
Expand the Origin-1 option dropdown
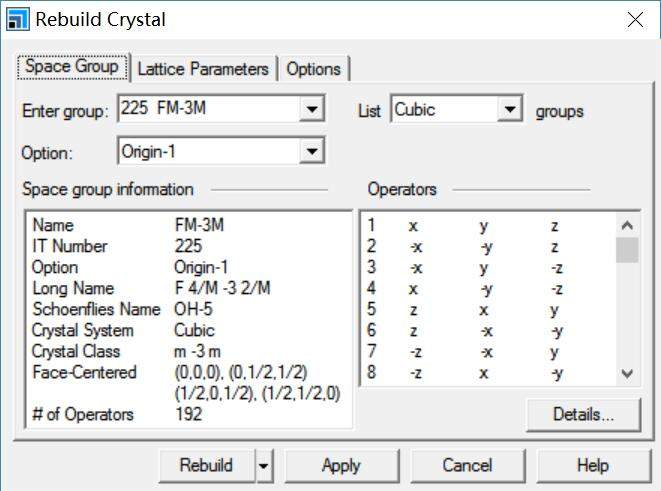click(x=312, y=151)
